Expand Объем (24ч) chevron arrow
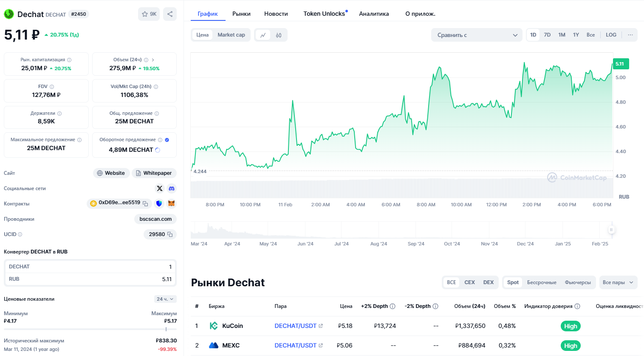Image resolution: width=644 pixels, height=356 pixels. click(x=153, y=60)
